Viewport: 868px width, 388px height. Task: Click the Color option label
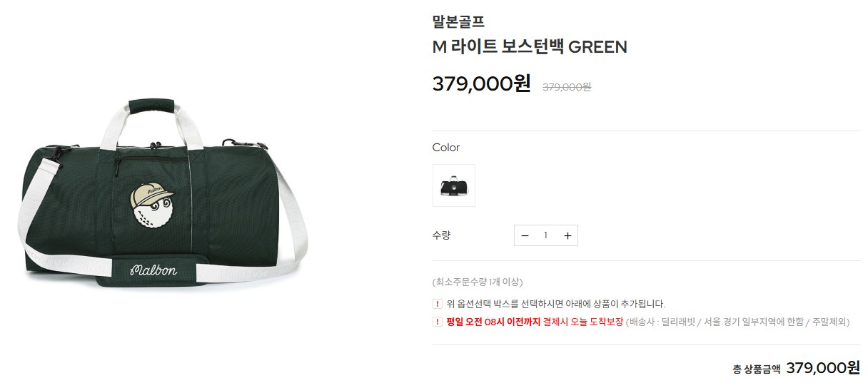446,148
